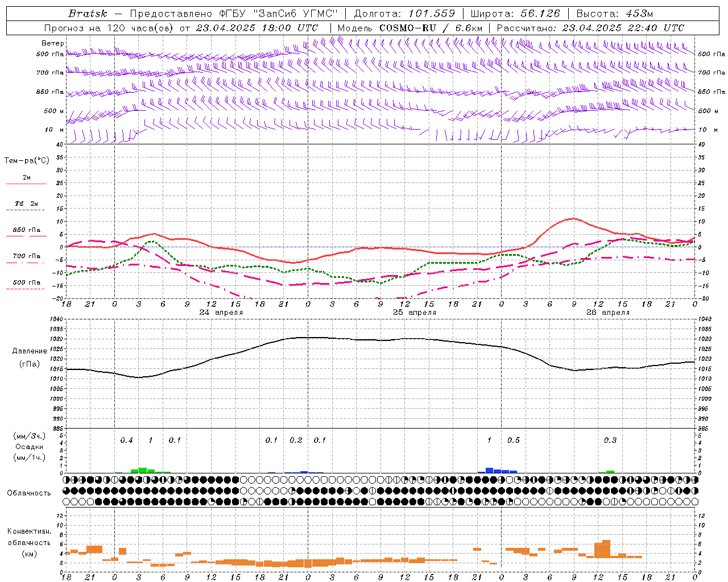Click the 0.2 precipitation value
Screen dimensions: 728x582
point(296,440)
